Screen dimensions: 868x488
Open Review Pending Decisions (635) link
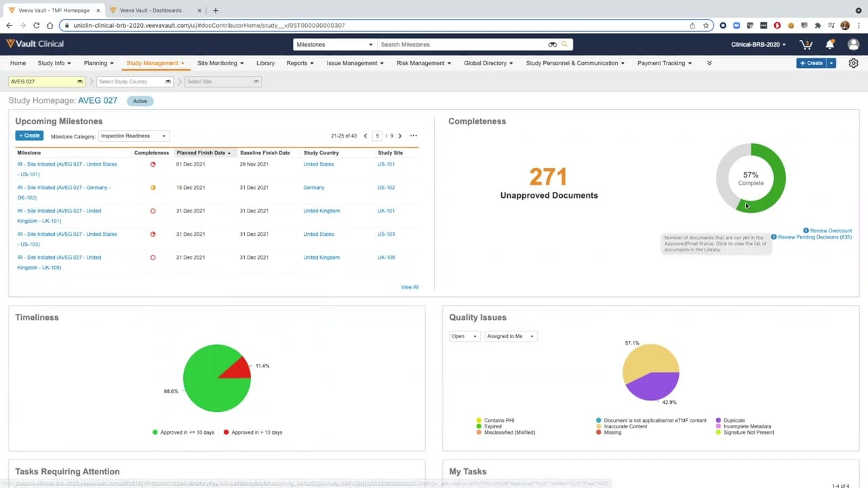click(814, 237)
